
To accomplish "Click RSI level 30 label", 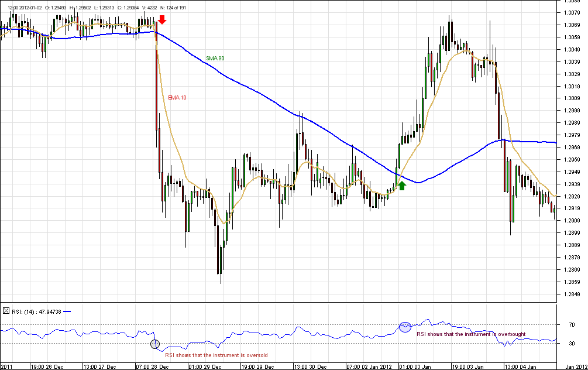I will [x=572, y=343].
